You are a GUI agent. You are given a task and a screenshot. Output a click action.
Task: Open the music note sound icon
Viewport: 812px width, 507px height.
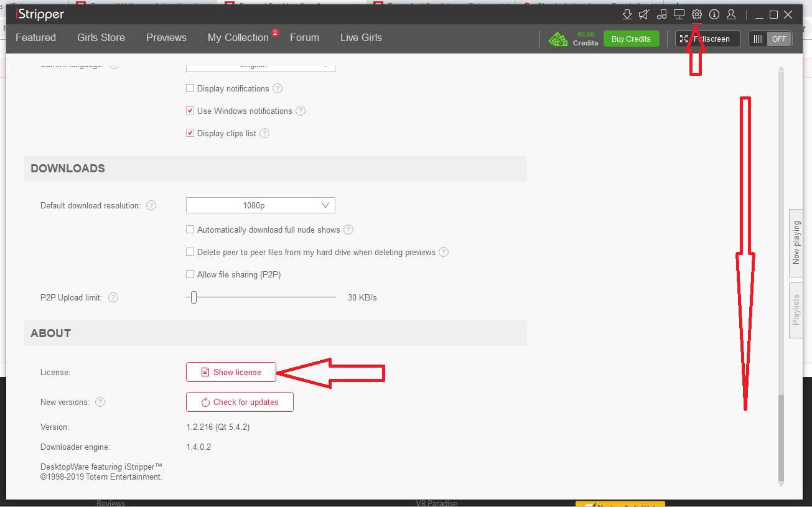tap(661, 14)
